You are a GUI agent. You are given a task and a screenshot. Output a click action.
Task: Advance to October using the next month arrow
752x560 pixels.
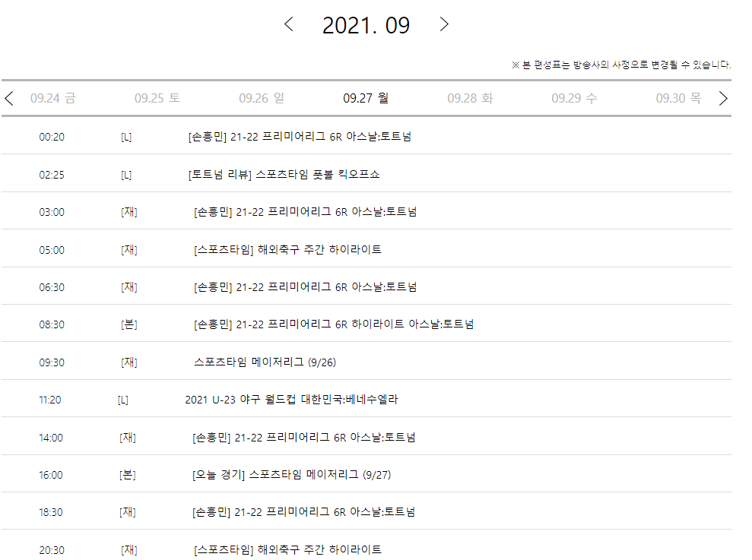(x=444, y=24)
